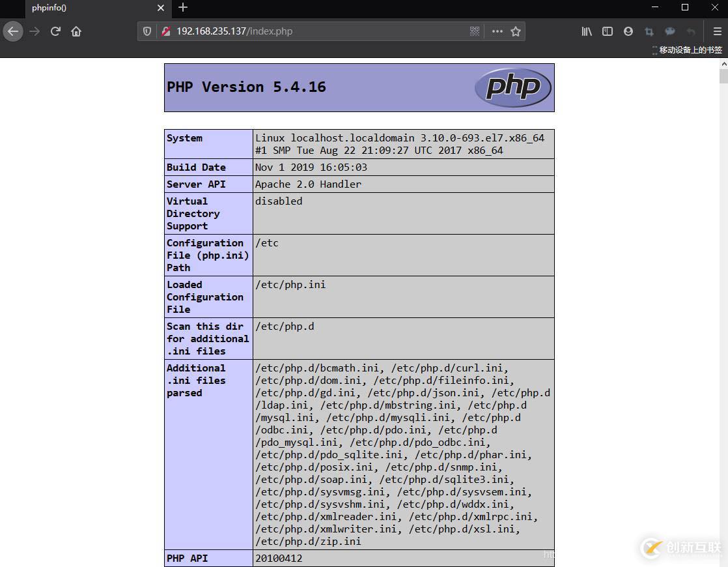The height and width of the screenshot is (567, 728).
Task: Click the PHP logo in the header
Action: [513, 87]
